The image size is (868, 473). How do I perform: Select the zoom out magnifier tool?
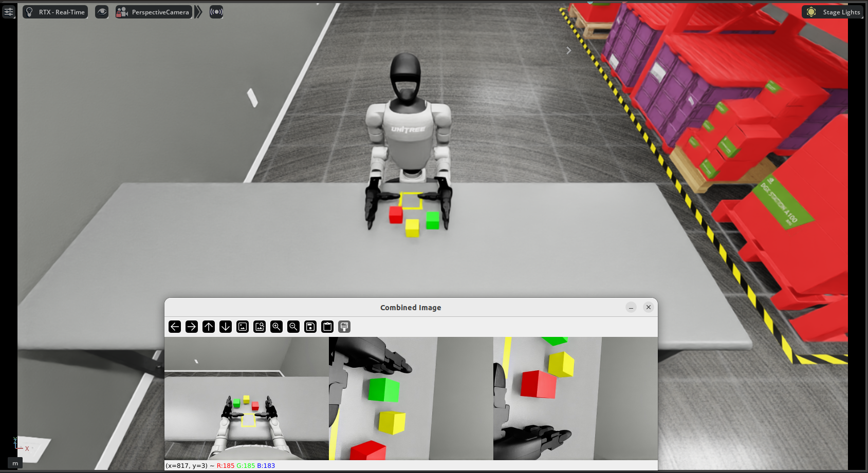[293, 327]
